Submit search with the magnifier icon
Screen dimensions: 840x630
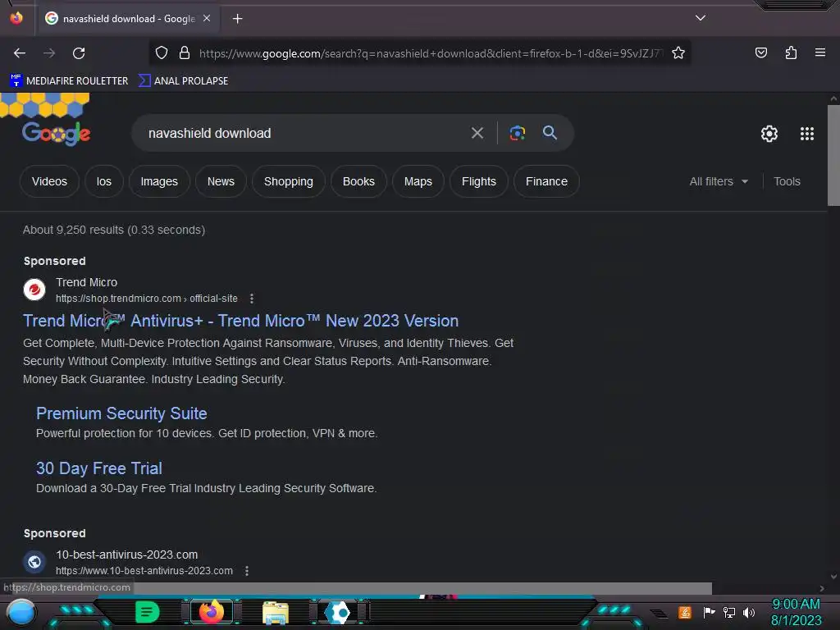click(550, 133)
